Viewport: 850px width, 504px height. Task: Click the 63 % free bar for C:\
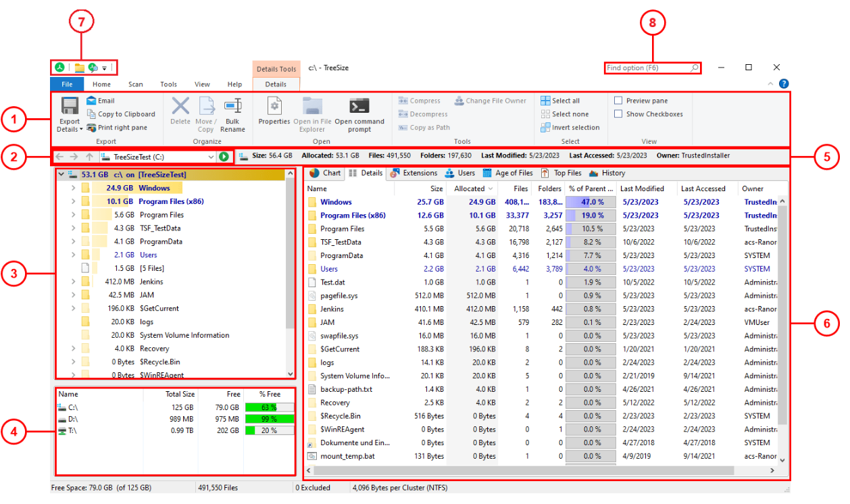270,407
